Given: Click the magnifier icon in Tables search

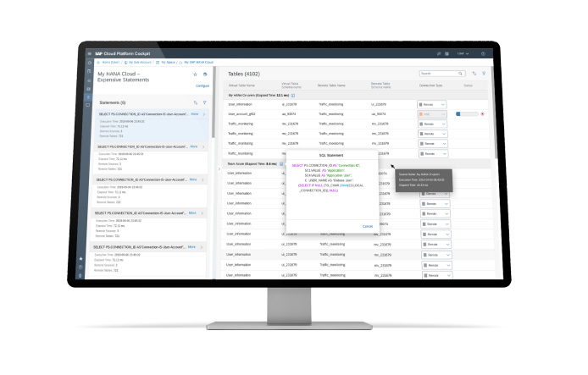Looking at the screenshot, I should [460, 74].
